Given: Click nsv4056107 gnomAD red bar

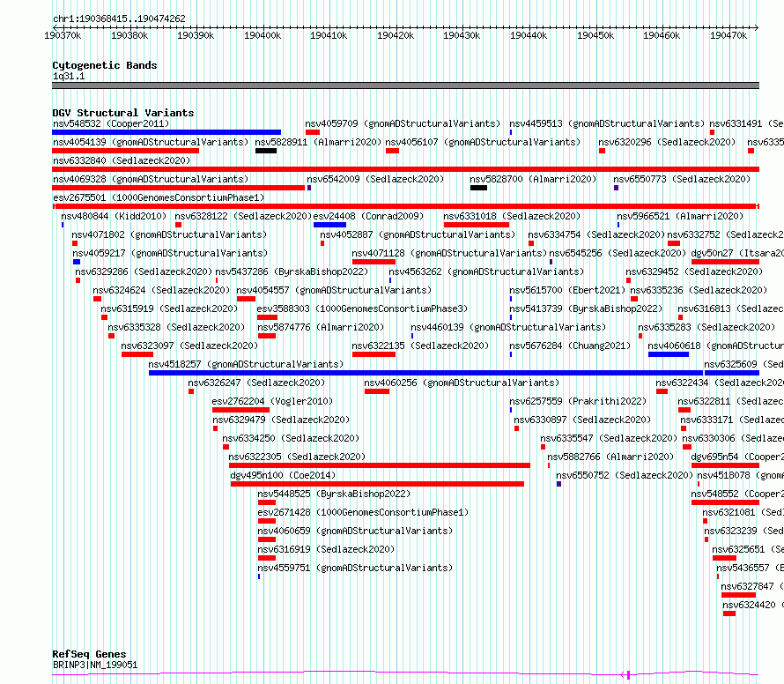Looking at the screenshot, I should coord(393,151).
